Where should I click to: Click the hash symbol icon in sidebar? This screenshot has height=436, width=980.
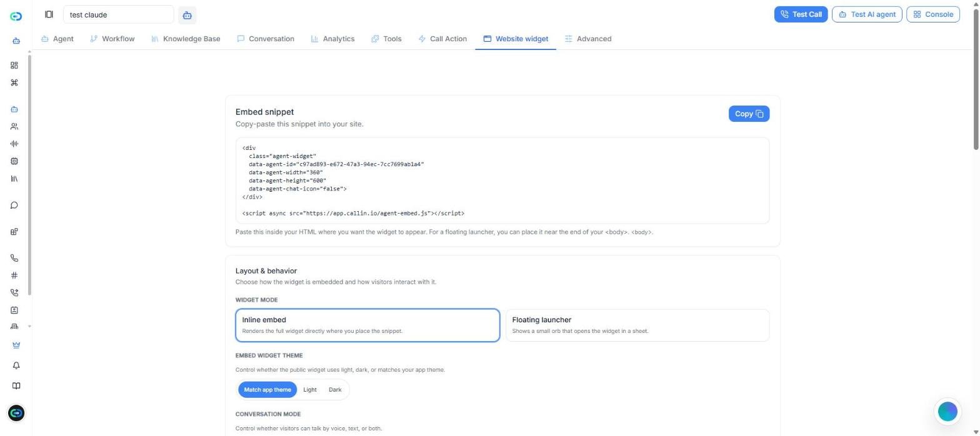[x=14, y=275]
